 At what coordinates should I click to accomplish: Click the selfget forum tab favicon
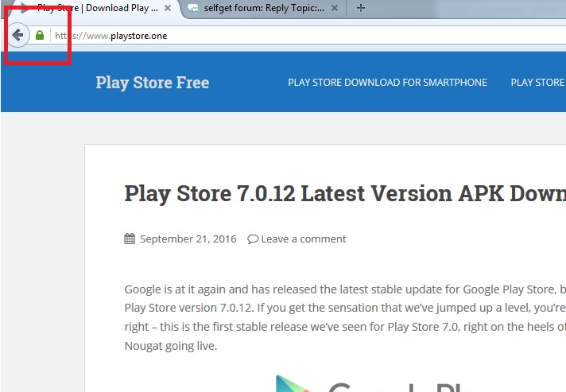pos(193,8)
